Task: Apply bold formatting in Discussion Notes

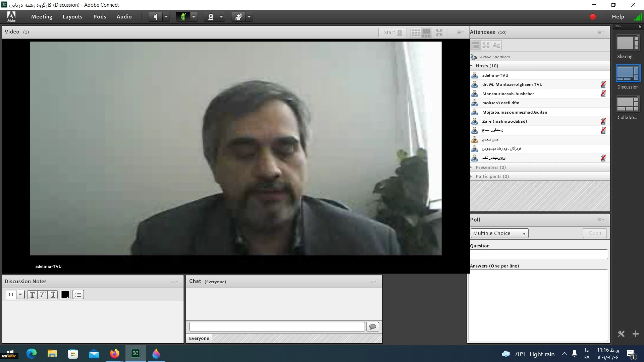Action: [x=32, y=295]
